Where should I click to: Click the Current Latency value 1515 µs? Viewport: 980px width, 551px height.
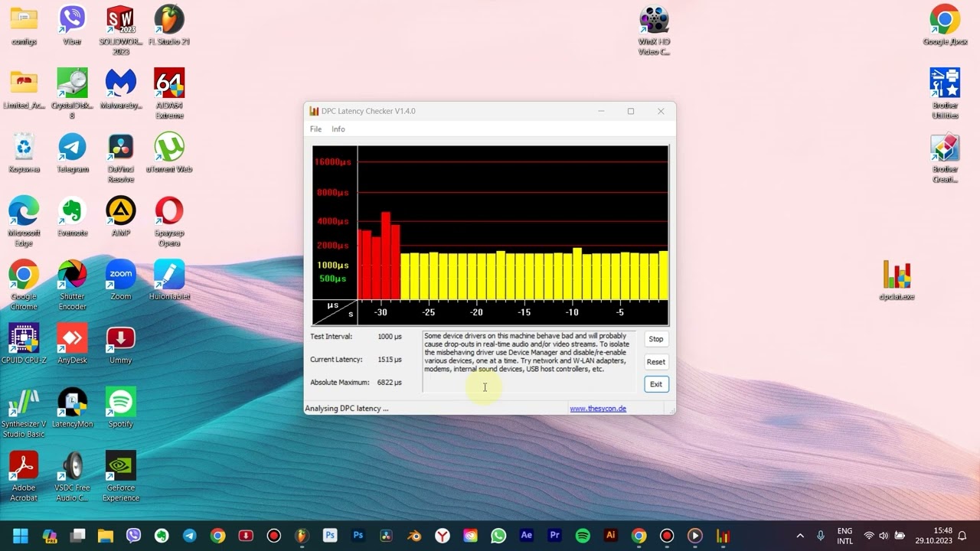tap(390, 360)
